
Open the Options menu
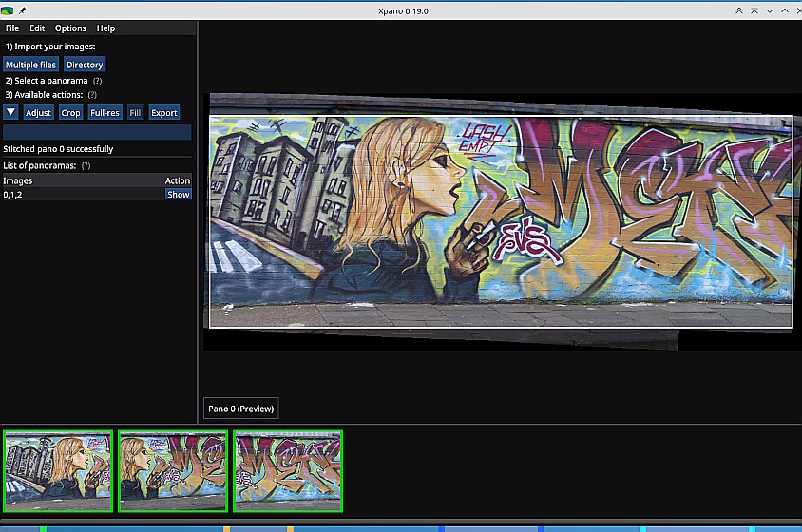(70, 28)
